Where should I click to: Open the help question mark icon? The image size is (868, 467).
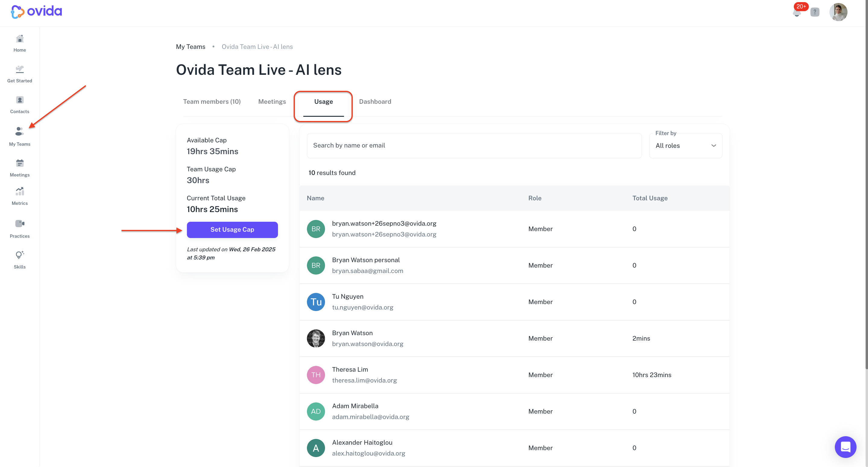(x=815, y=12)
